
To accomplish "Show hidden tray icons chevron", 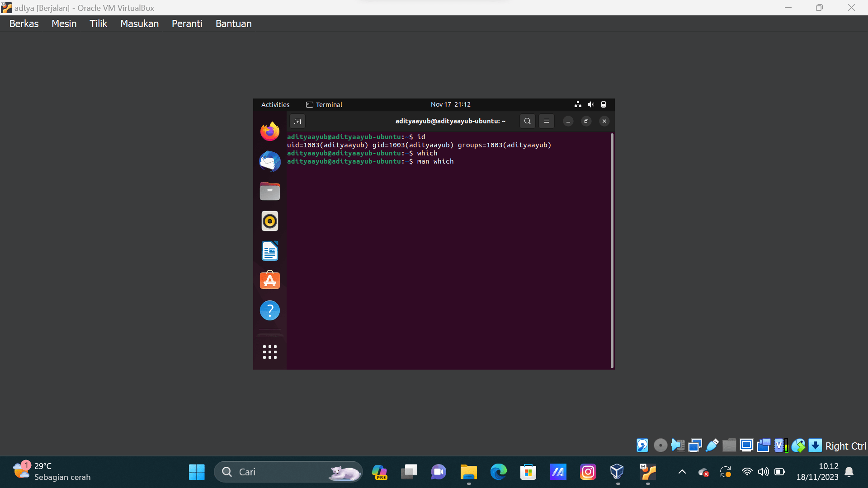I will tap(682, 472).
